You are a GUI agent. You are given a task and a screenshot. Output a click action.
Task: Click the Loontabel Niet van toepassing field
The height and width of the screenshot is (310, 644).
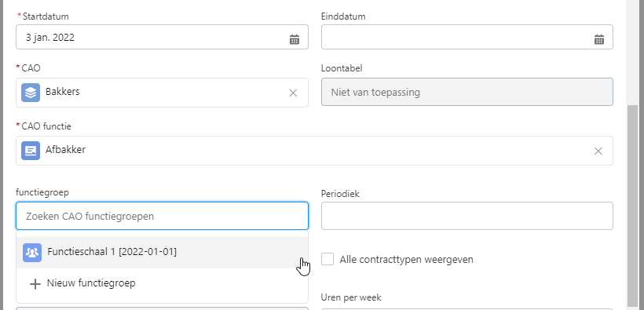467,92
